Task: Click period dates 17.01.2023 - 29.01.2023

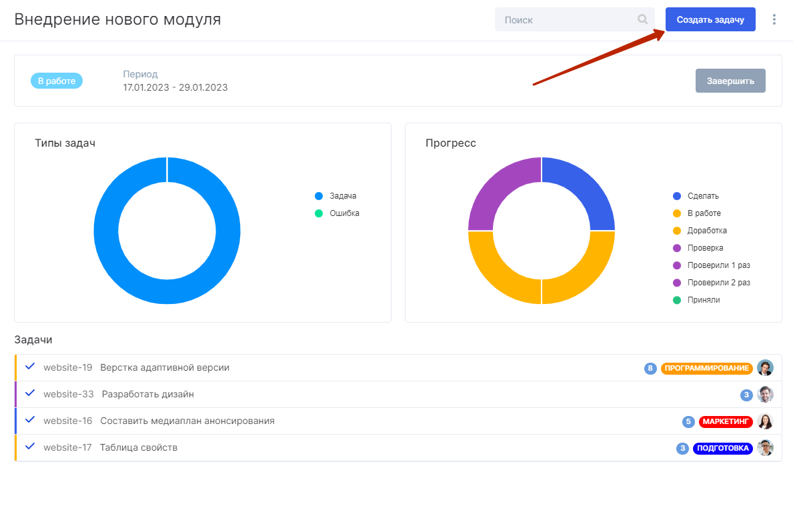Action: 175,87
